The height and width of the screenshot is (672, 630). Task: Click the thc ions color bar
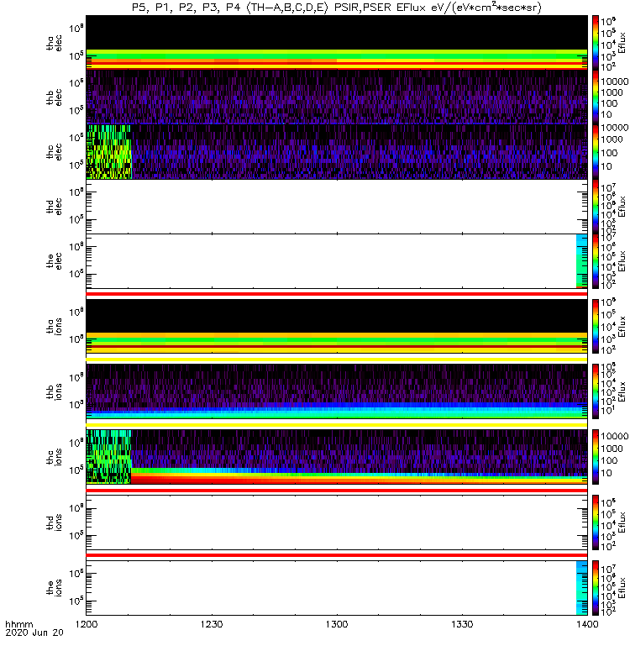point(596,457)
